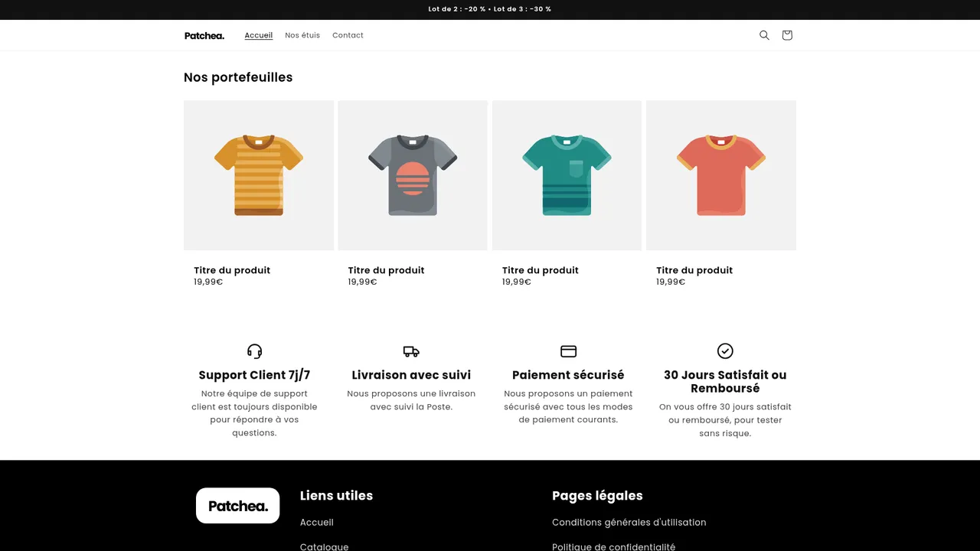Image resolution: width=980 pixels, height=551 pixels.
Task: Open the Nos étuis menu item
Action: pos(302,35)
